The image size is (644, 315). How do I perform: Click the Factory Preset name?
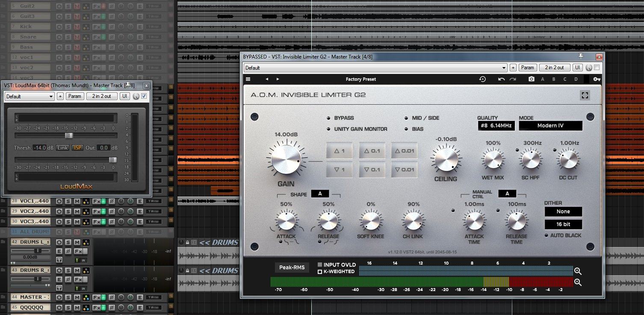click(361, 79)
